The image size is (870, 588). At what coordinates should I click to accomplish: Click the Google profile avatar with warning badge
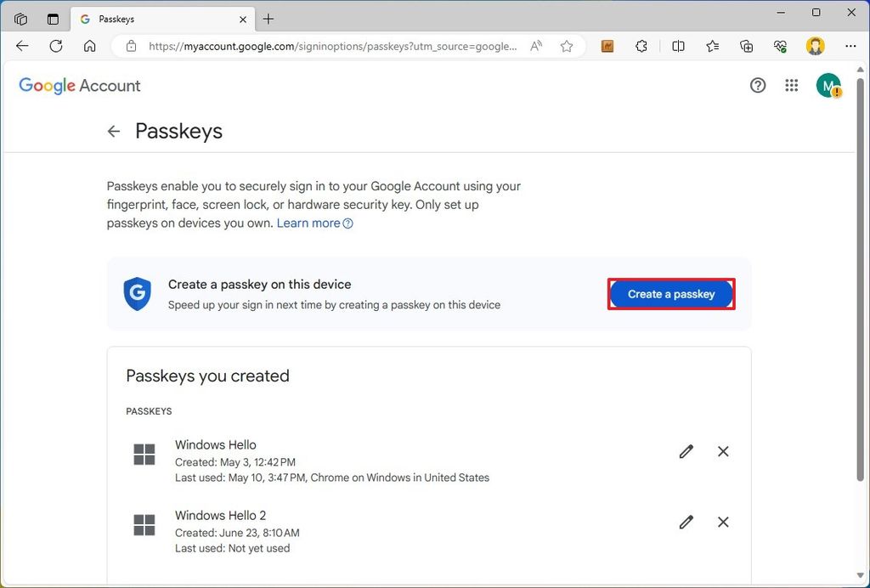(828, 85)
